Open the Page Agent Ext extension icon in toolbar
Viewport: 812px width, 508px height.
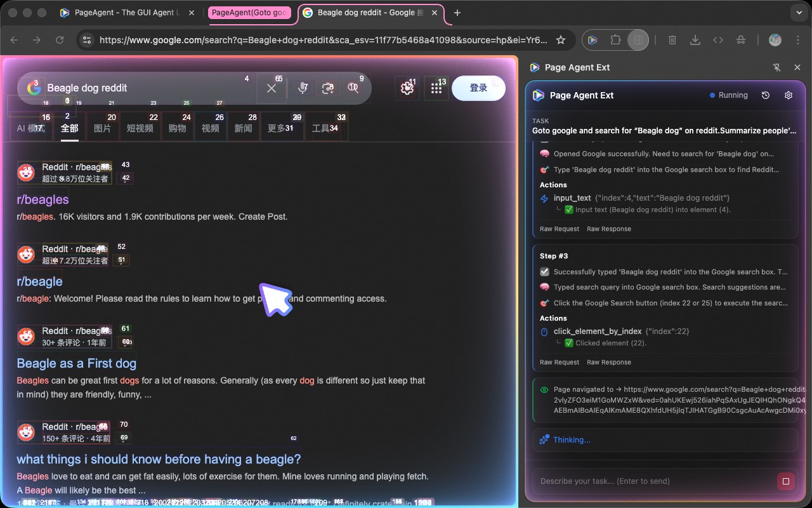click(x=593, y=39)
